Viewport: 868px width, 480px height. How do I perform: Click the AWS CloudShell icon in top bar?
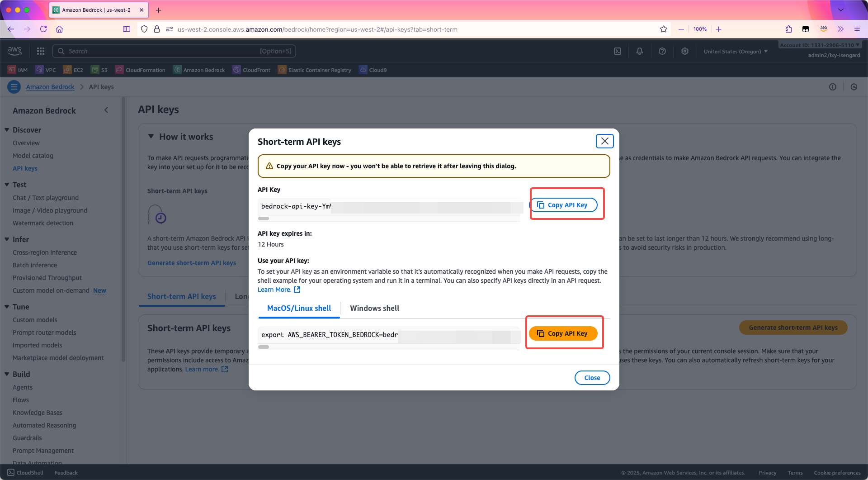point(618,51)
